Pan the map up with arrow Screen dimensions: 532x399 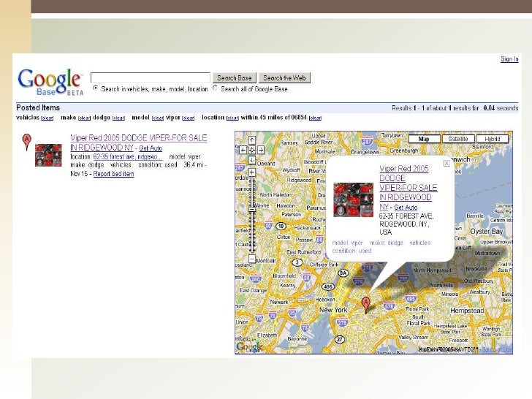tap(251, 140)
